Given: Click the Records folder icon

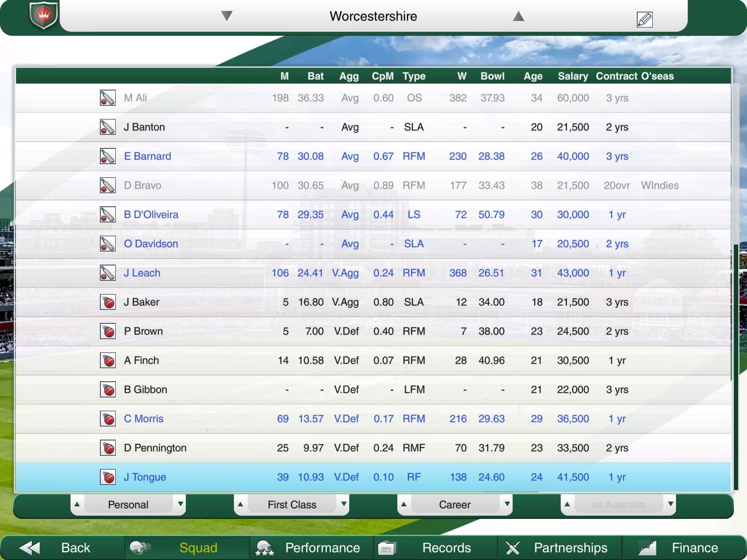Looking at the screenshot, I should [387, 548].
